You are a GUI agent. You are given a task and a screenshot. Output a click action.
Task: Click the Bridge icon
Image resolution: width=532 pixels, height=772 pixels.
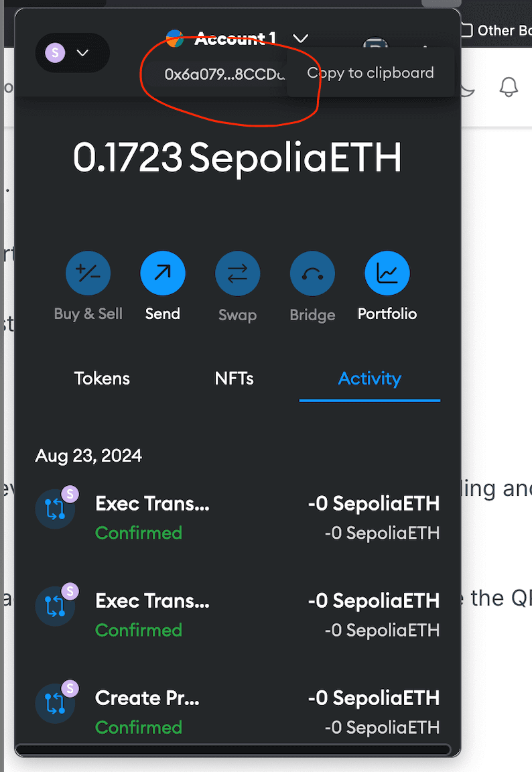312,273
